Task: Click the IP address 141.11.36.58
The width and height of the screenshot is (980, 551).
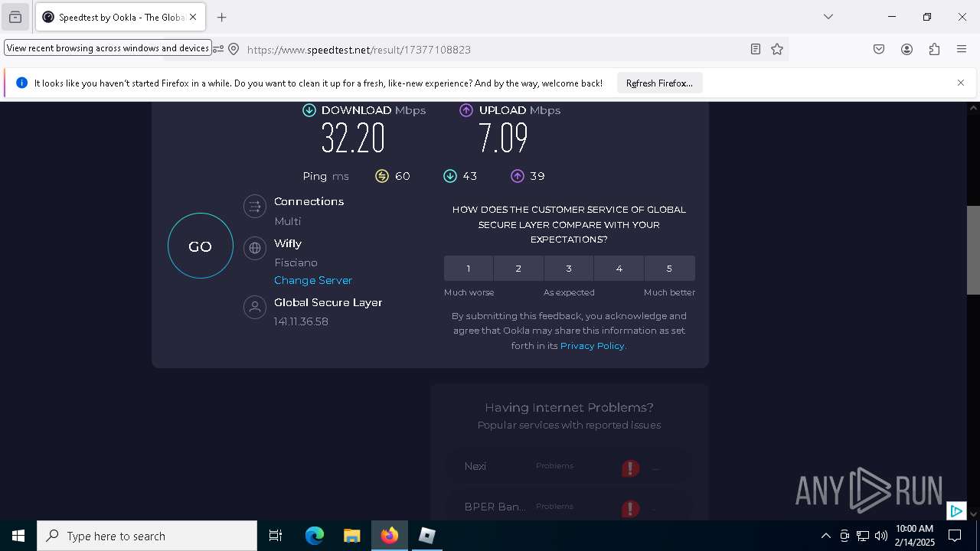Action: (x=301, y=321)
